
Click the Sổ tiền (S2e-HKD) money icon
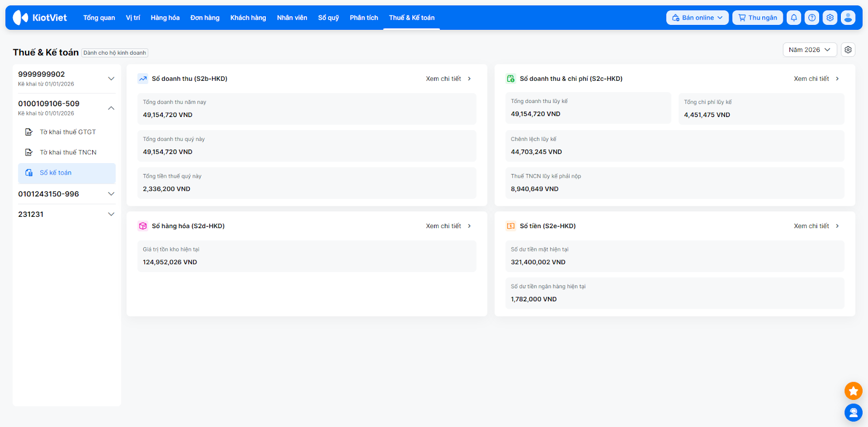(x=510, y=226)
